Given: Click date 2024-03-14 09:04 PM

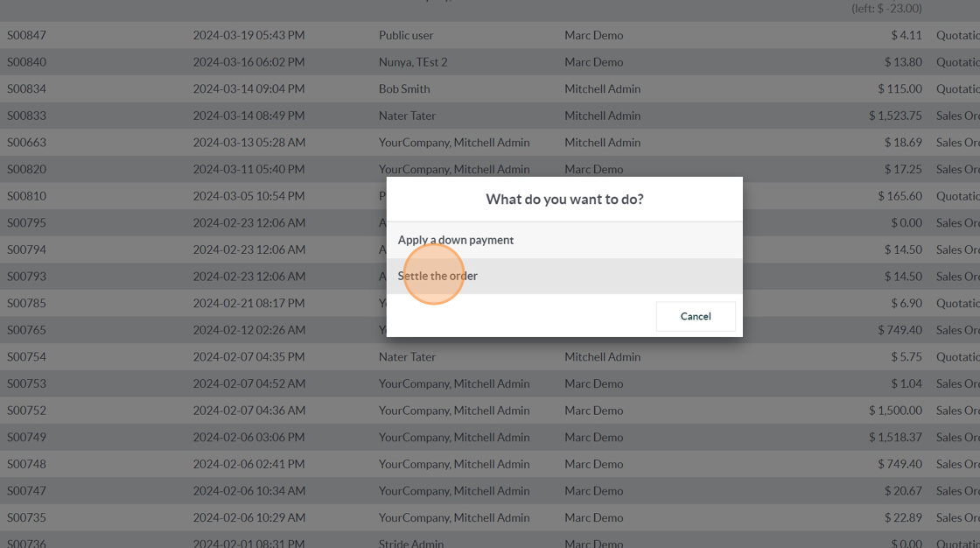Looking at the screenshot, I should pos(248,89).
